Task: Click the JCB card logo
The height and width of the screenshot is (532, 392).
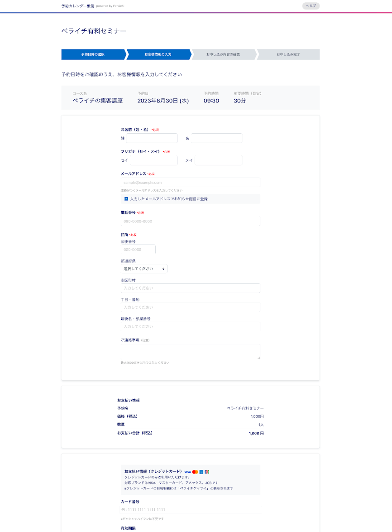Action: point(207,472)
